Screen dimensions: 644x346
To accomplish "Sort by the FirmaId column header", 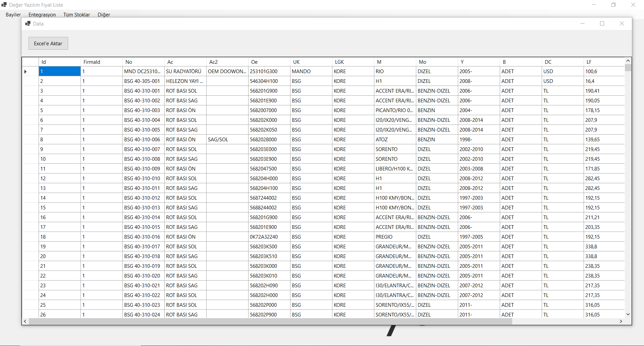I will (x=102, y=62).
